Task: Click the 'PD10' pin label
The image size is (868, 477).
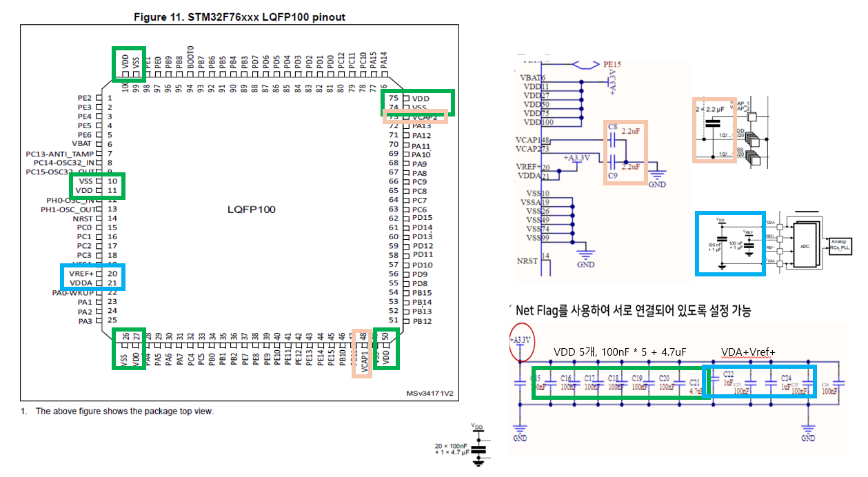Action: point(422,265)
